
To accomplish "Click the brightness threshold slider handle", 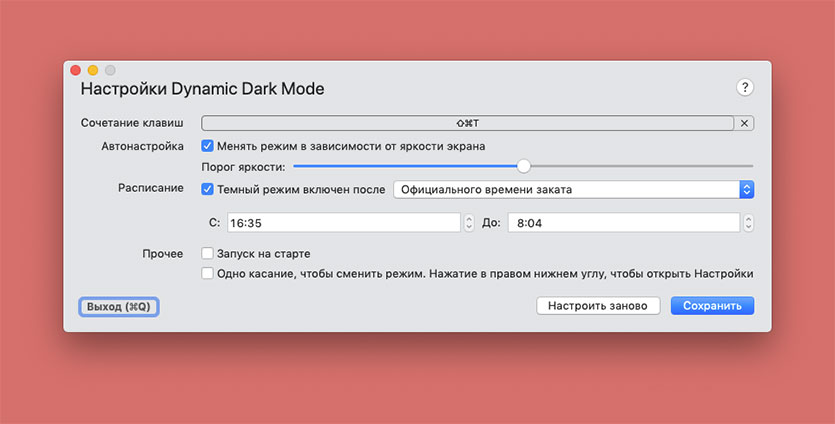I will (523, 166).
